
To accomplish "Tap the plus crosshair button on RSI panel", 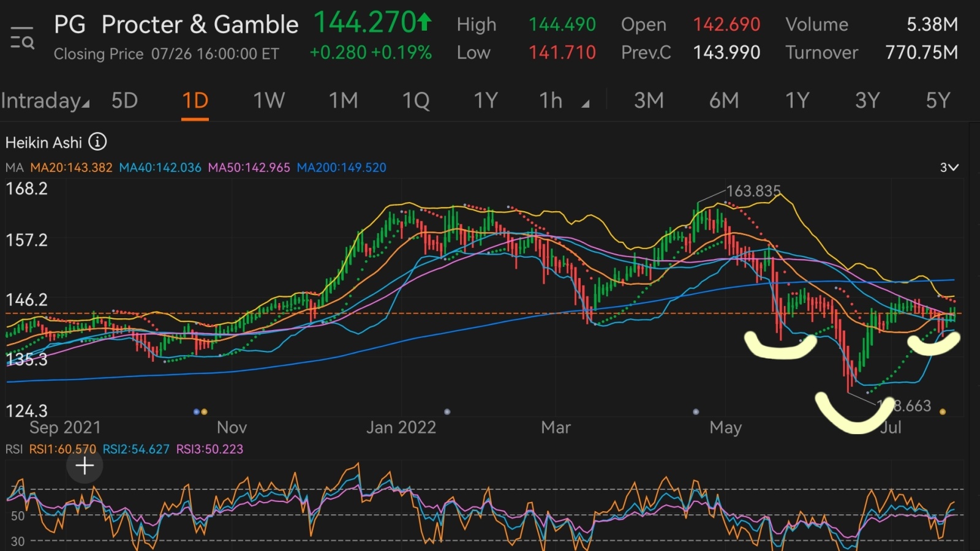I will pos(85,466).
